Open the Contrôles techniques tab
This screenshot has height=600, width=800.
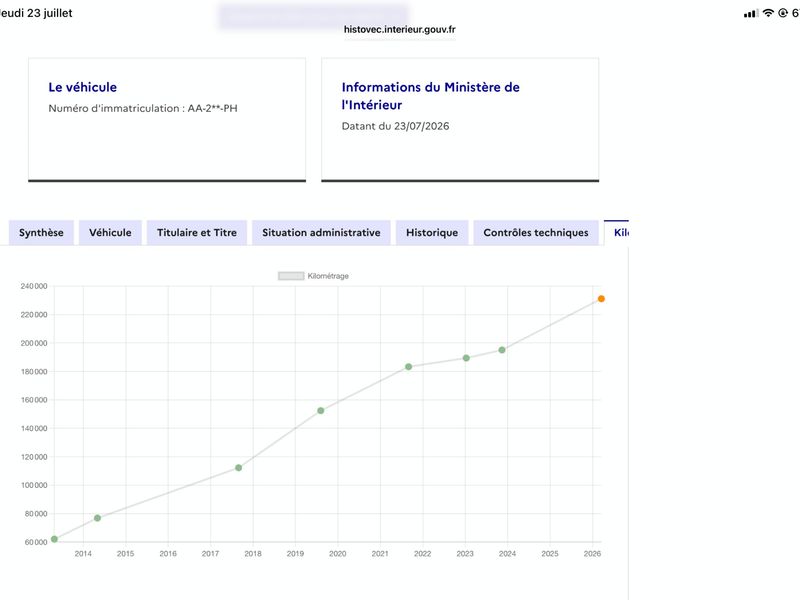pyautogui.click(x=536, y=233)
